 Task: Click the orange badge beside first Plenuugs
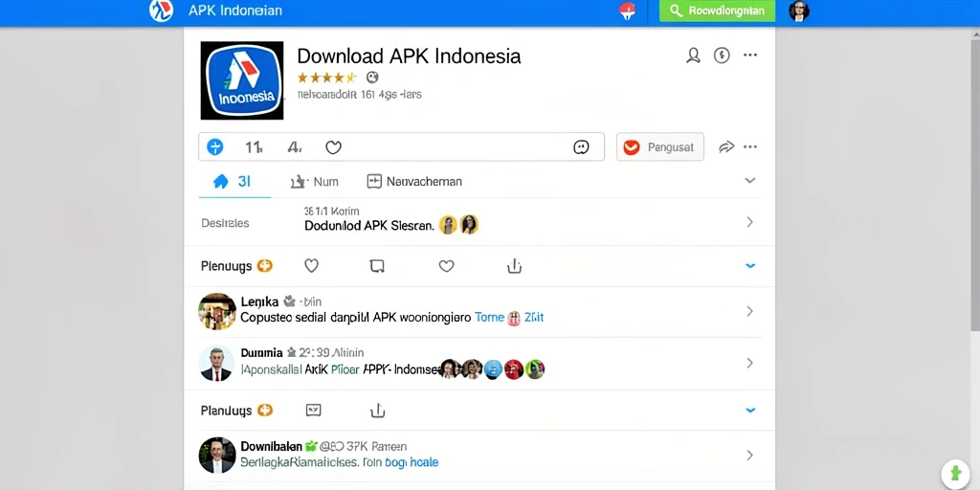265,266
